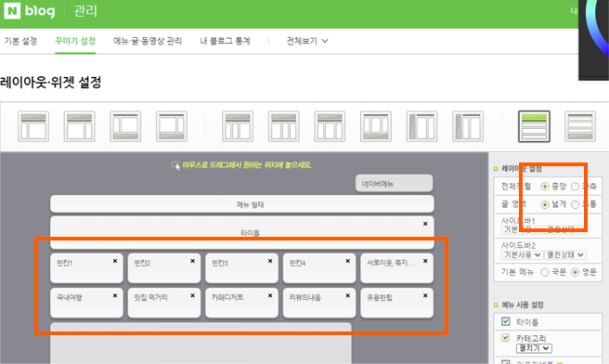The height and width of the screenshot is (364, 609).
Task: Select the 타이틀 widget block
Action: (x=242, y=233)
